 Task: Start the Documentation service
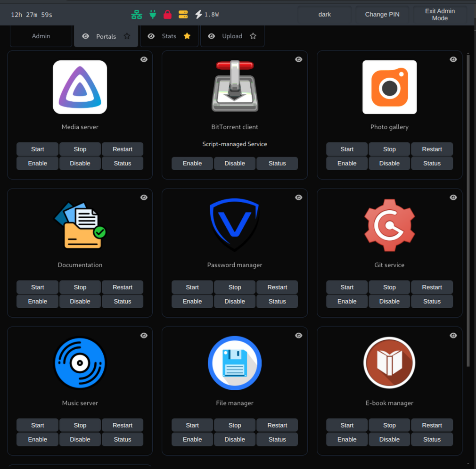(37, 287)
